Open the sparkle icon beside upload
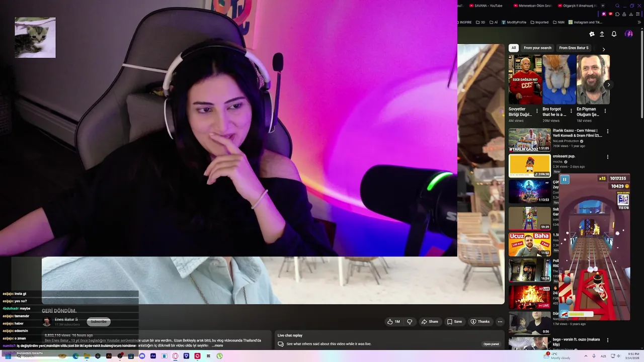644x362 pixels. point(592,34)
